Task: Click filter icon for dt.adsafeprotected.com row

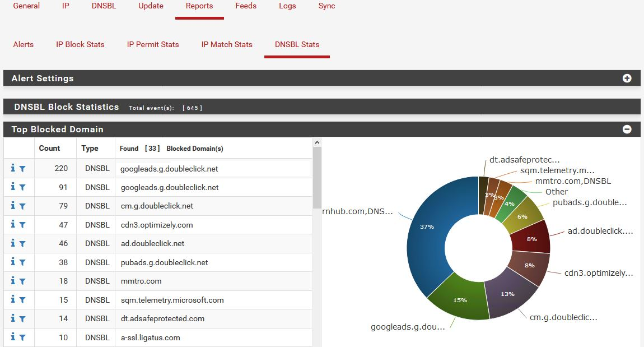Action: tap(22, 318)
